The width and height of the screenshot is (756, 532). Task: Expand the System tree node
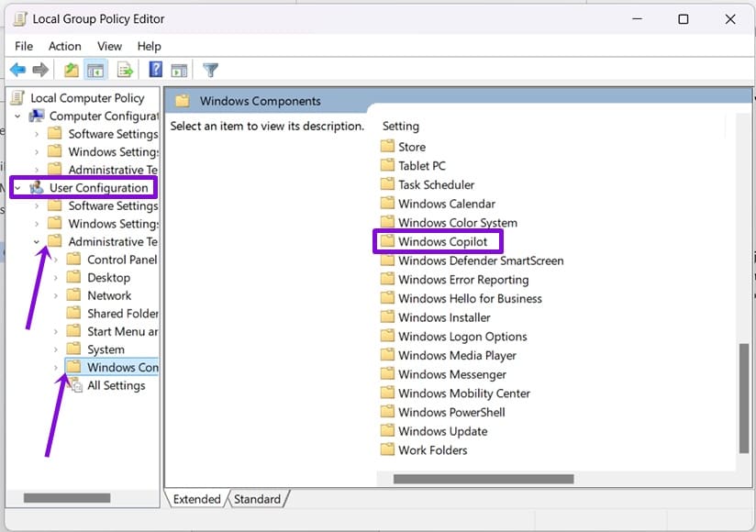click(x=55, y=349)
